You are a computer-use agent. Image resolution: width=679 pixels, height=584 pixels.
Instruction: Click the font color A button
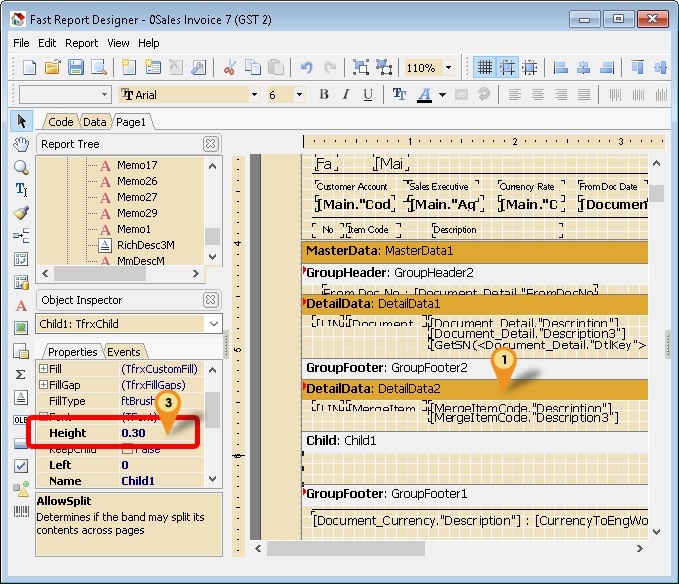point(426,95)
